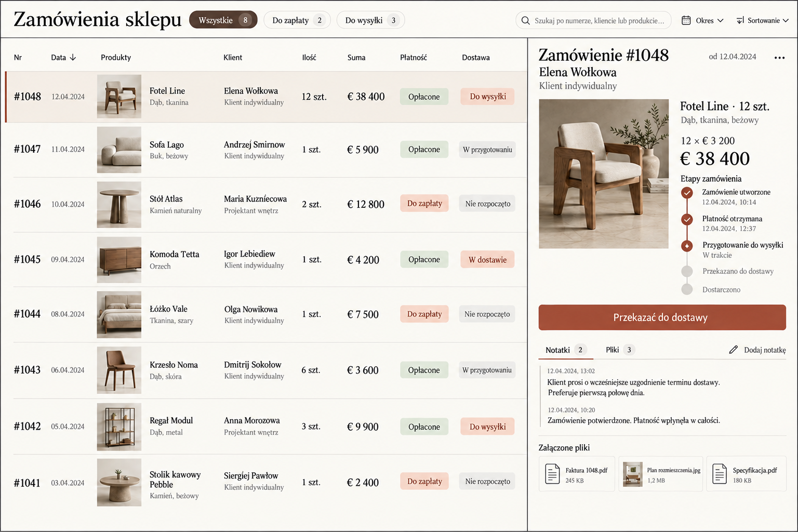The image size is (798, 532).
Task: Select the Wszystkie filter tab
Action: click(223, 20)
